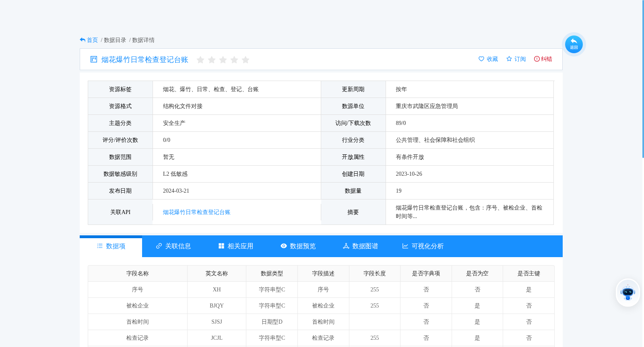Go to 首页 in breadcrumb

click(x=92, y=40)
